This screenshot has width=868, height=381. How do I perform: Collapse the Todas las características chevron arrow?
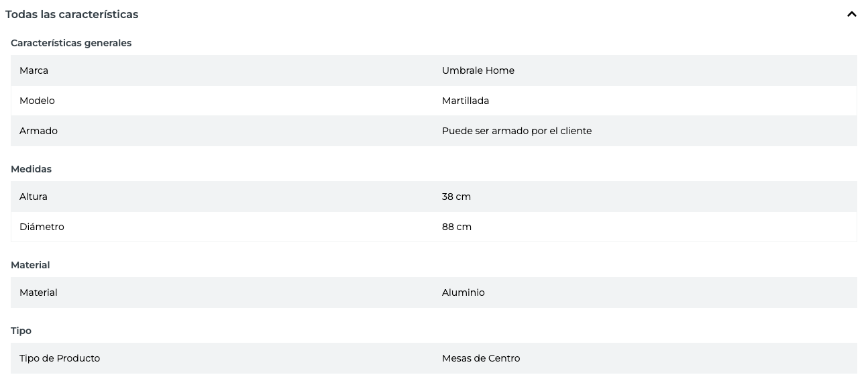[x=851, y=14]
